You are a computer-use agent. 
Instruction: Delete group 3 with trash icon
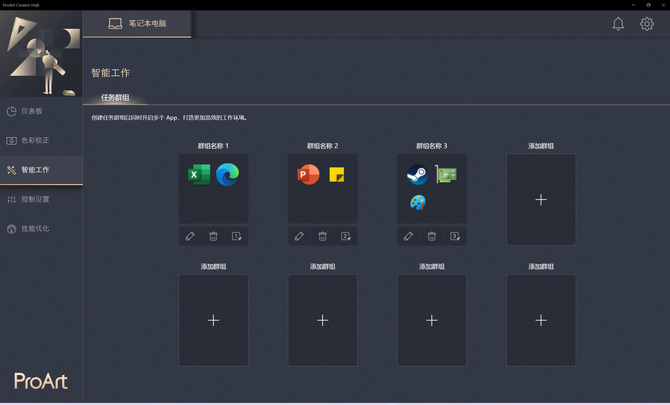pos(432,236)
